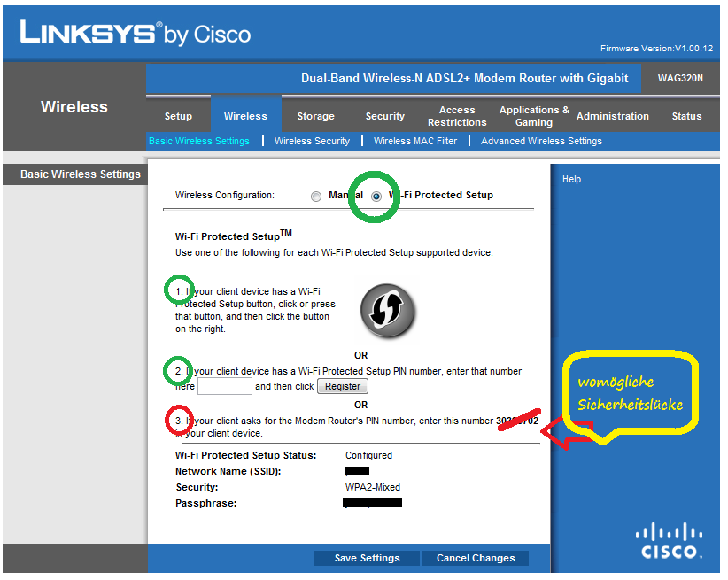Open the Setup tab
The image size is (728, 580).
pos(178,116)
